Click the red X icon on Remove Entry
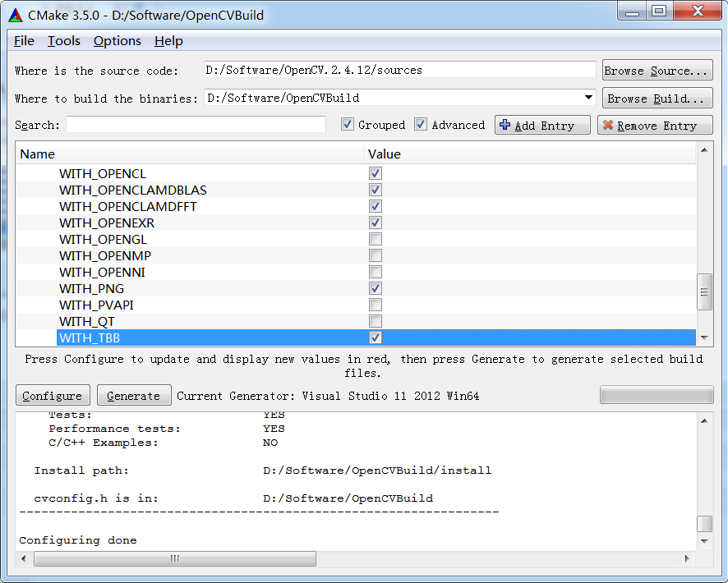This screenshot has height=583, width=728. pyautogui.click(x=608, y=125)
